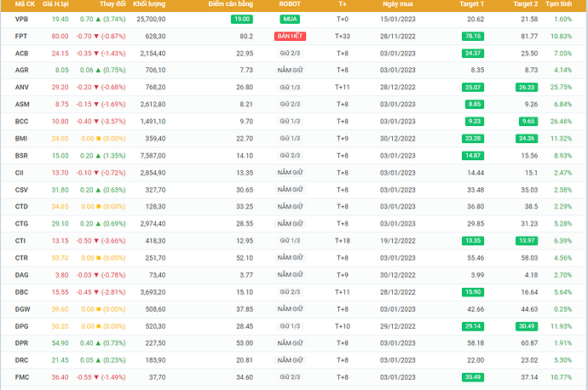Select the ROBOT column header
The height and width of the screenshot is (390, 588).
(x=290, y=5)
